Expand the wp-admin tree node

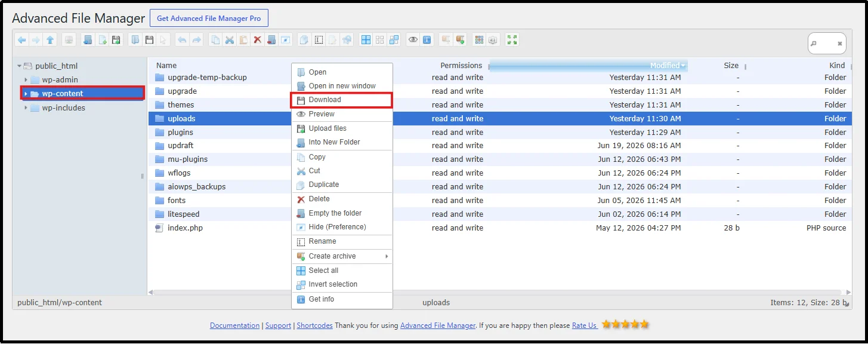pyautogui.click(x=26, y=80)
